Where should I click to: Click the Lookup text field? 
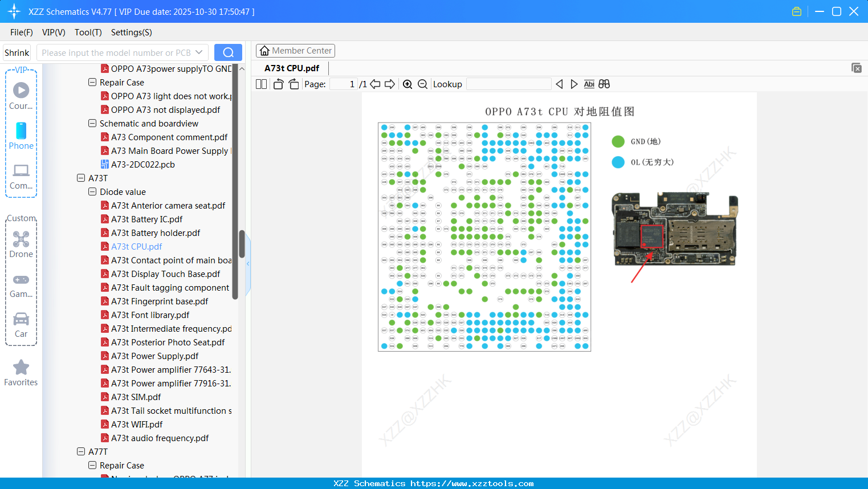509,84
